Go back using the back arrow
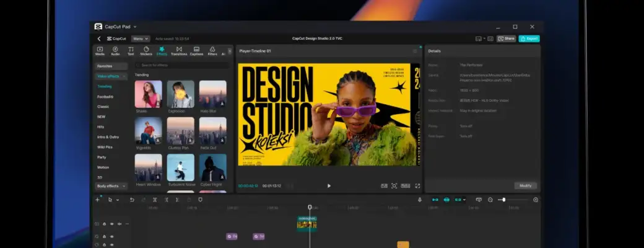The image size is (644, 248). 99,38
